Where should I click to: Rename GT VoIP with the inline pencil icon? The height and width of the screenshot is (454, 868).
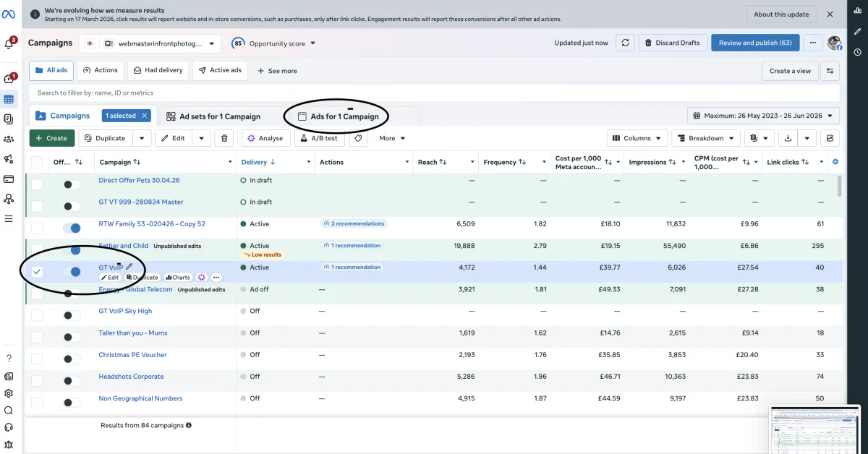click(129, 267)
